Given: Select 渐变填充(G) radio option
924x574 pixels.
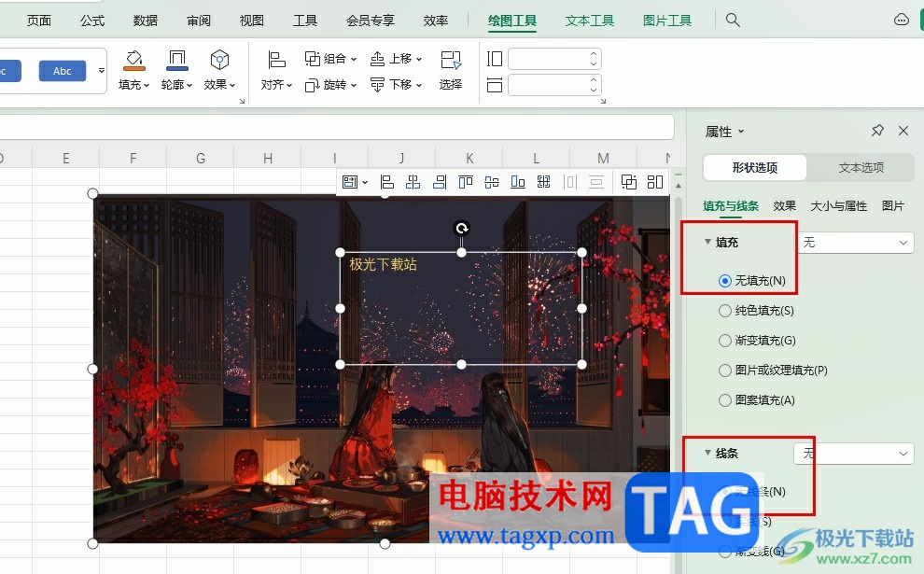Looking at the screenshot, I should [725, 340].
